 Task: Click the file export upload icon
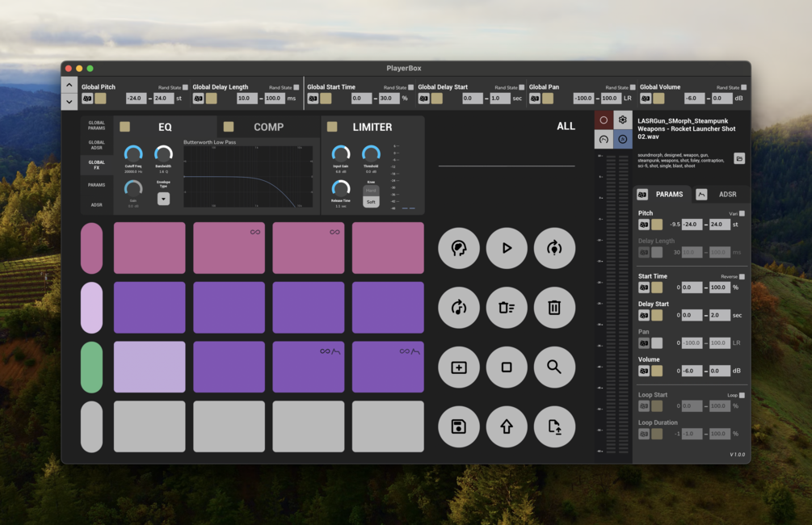point(554,426)
